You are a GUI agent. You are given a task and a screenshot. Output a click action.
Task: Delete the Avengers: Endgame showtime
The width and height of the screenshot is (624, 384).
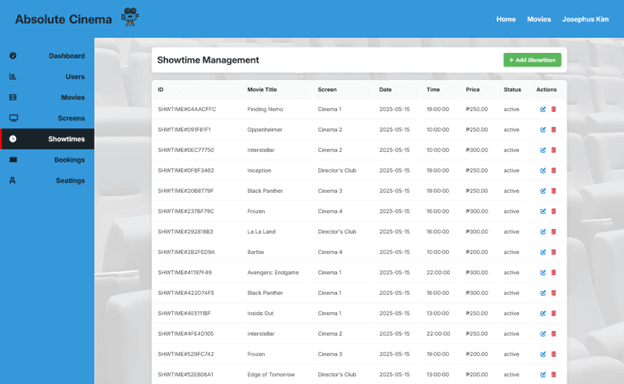click(554, 273)
